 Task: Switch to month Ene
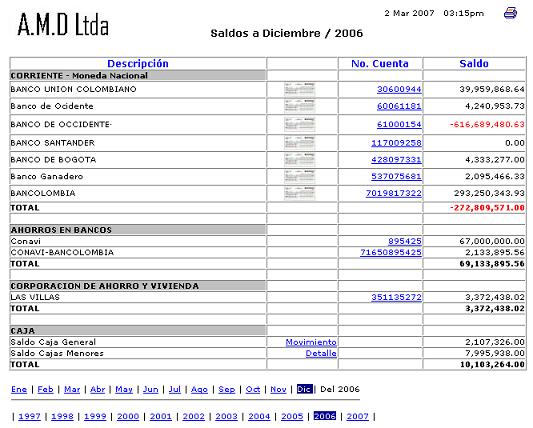(19, 389)
